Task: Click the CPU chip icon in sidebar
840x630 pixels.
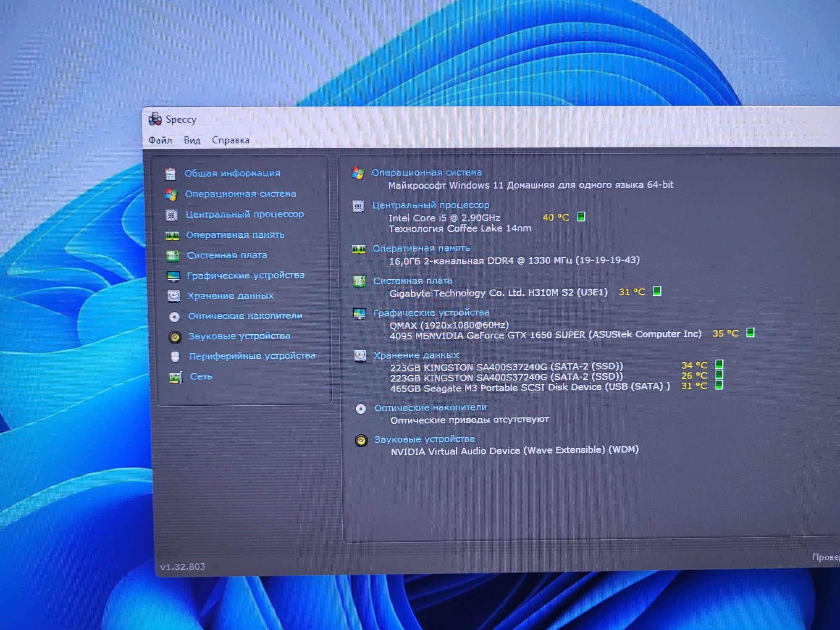Action: 171,215
